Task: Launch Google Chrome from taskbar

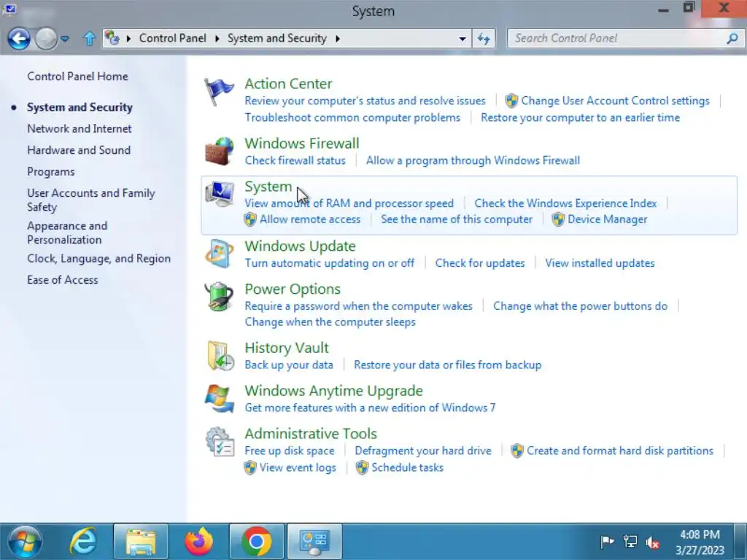Action: (257, 542)
